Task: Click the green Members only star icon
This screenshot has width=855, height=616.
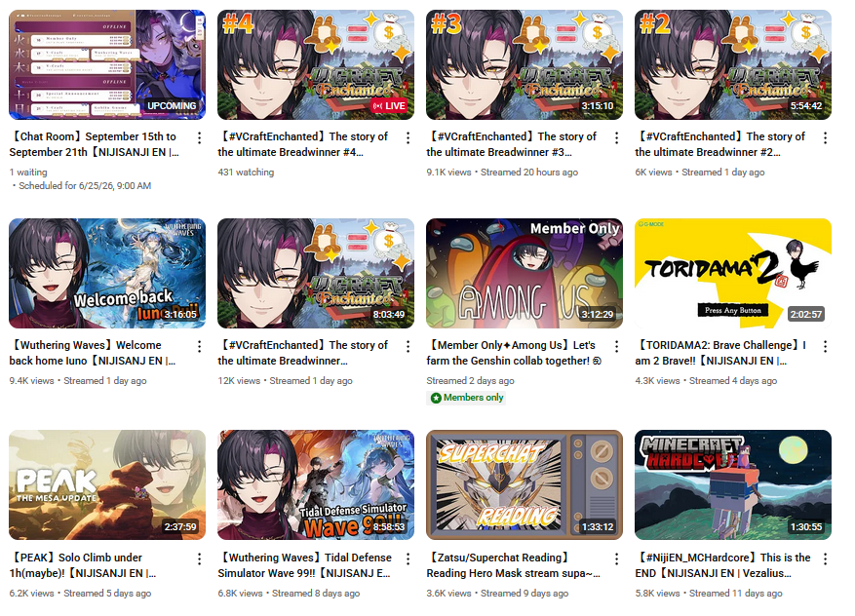Action: pyautogui.click(x=436, y=398)
